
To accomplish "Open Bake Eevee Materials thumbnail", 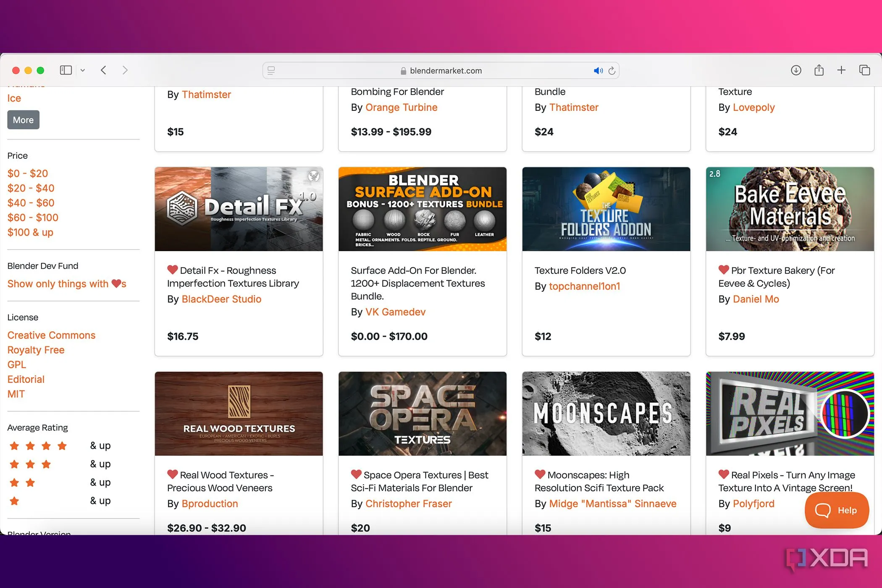I will click(790, 209).
